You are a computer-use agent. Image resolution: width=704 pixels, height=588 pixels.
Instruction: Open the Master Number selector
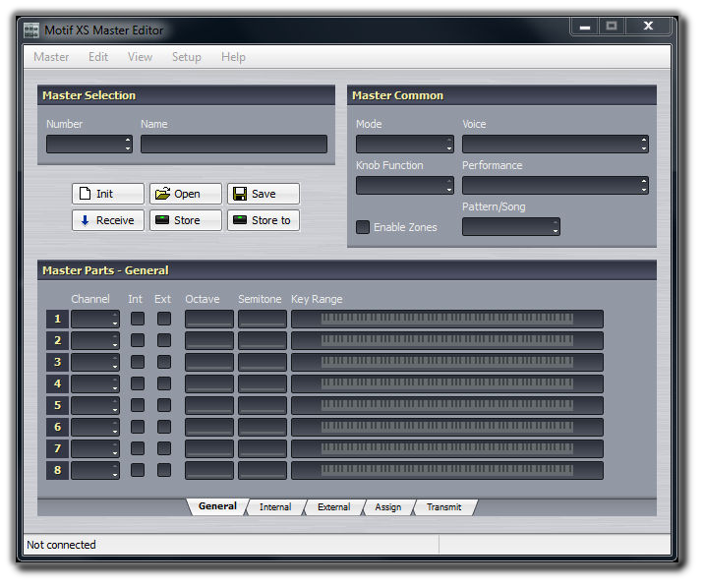(89, 145)
